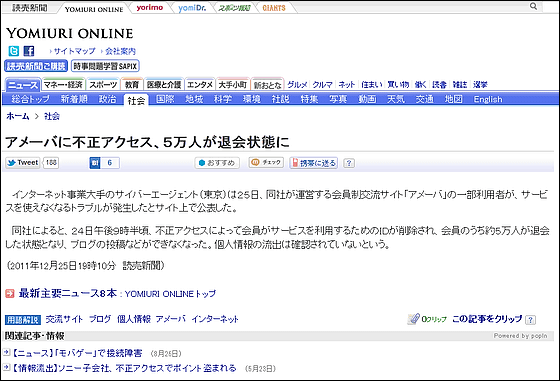Click the 時事問題学習 SAPIX banner

pos(105,66)
